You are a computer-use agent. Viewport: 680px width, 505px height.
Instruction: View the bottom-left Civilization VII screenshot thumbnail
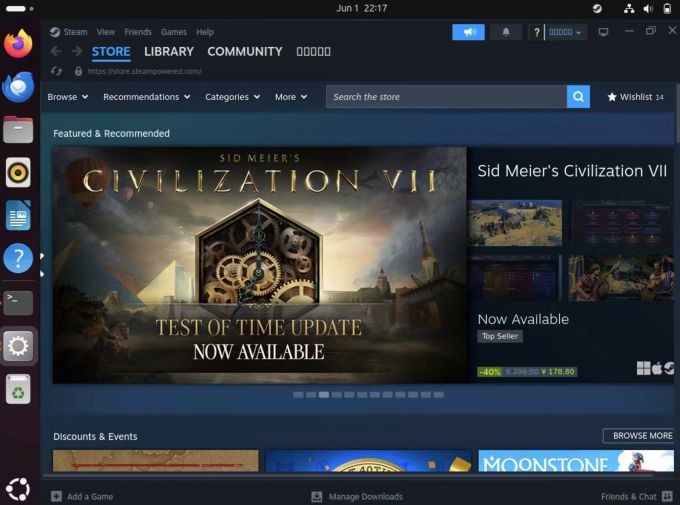515,278
